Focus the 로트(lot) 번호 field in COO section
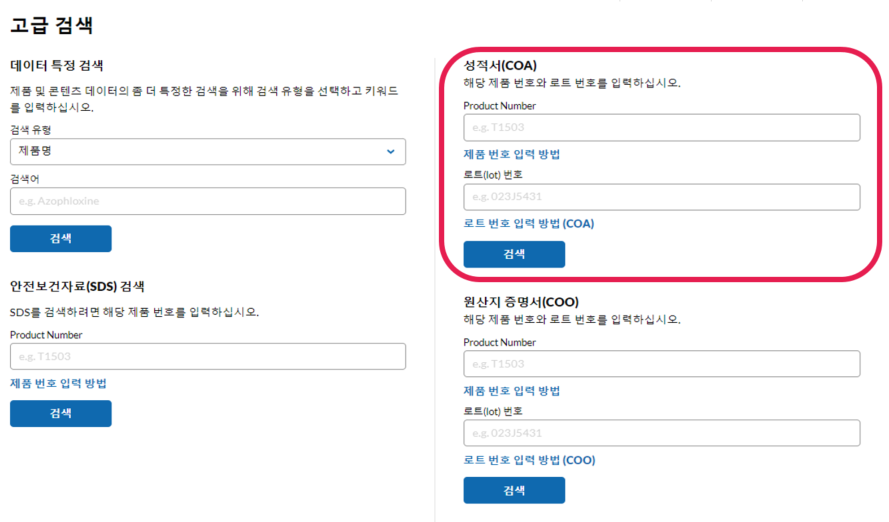Screen dimensions: 889x522 (661, 433)
